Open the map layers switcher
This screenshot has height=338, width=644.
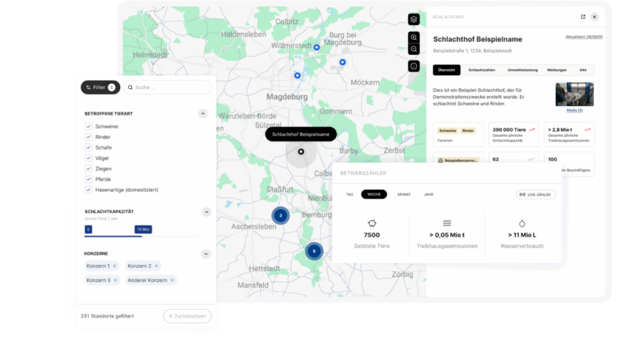(x=413, y=19)
